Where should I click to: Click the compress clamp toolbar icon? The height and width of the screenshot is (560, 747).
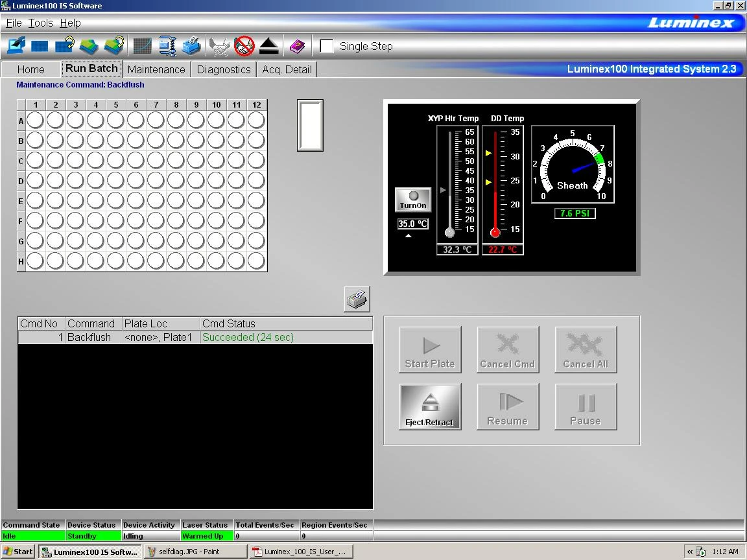(167, 46)
